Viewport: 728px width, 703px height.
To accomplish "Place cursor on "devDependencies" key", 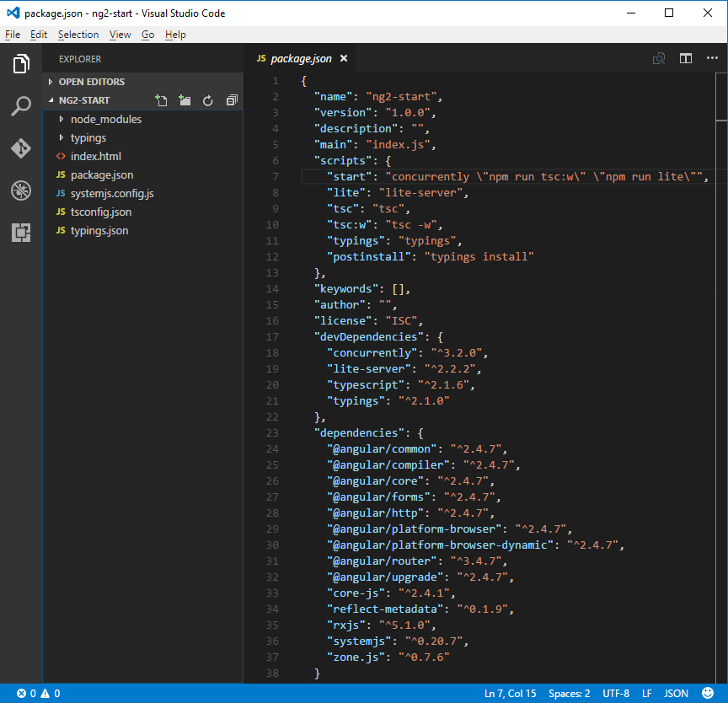I will coord(369,336).
